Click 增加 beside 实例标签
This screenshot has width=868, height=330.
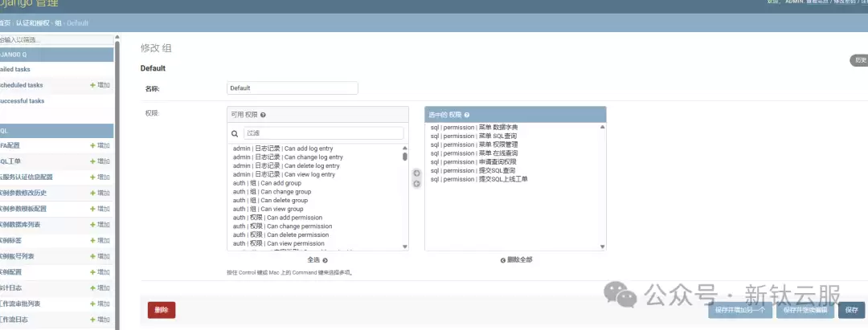point(100,240)
